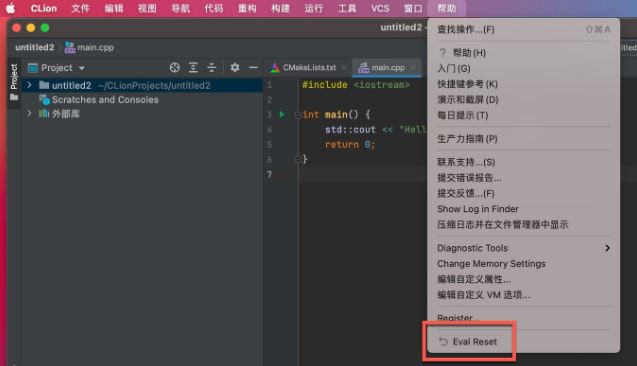
Task: Choose 压缩日志并在文件管理器中显示 entry
Action: pyautogui.click(x=523, y=225)
